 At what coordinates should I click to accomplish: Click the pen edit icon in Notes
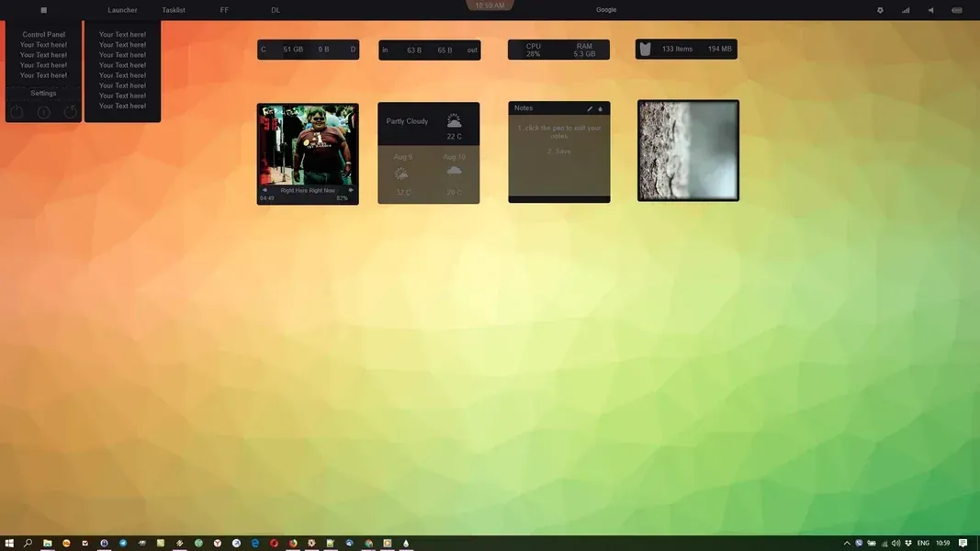[x=590, y=108]
